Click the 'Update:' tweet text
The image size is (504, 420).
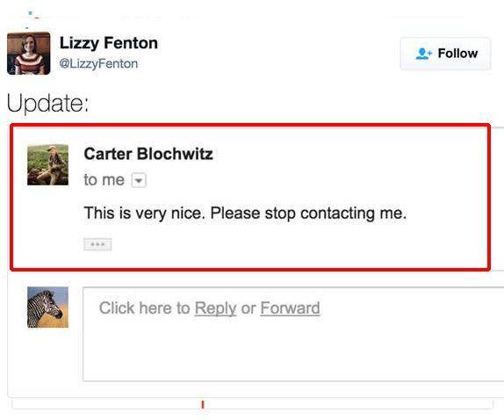coord(47,103)
